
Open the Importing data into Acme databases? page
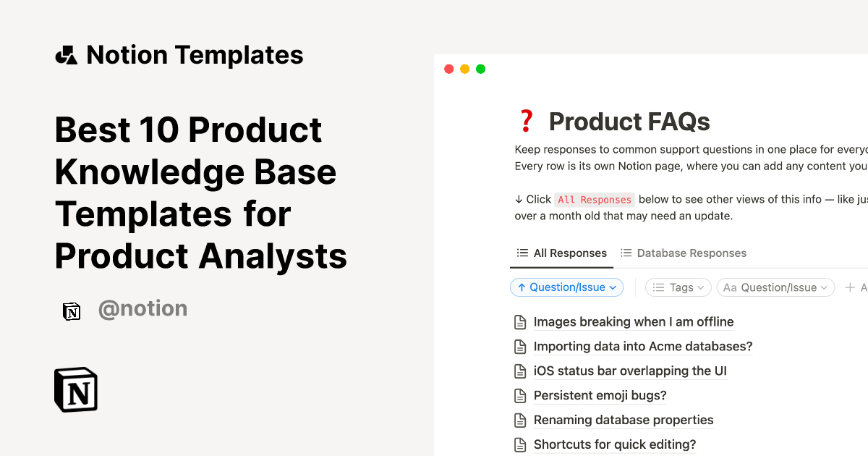[x=643, y=346]
